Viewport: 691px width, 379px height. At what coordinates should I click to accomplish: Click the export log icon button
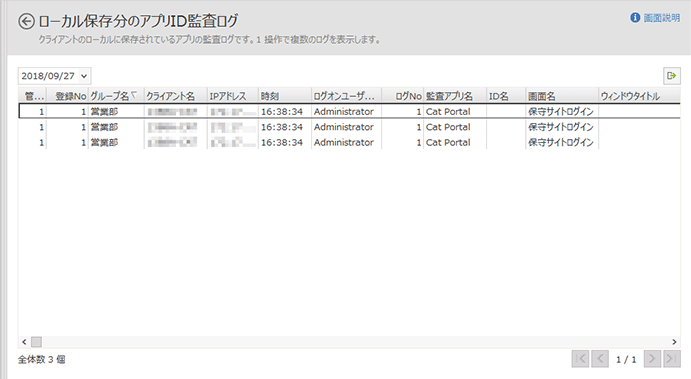(672, 76)
